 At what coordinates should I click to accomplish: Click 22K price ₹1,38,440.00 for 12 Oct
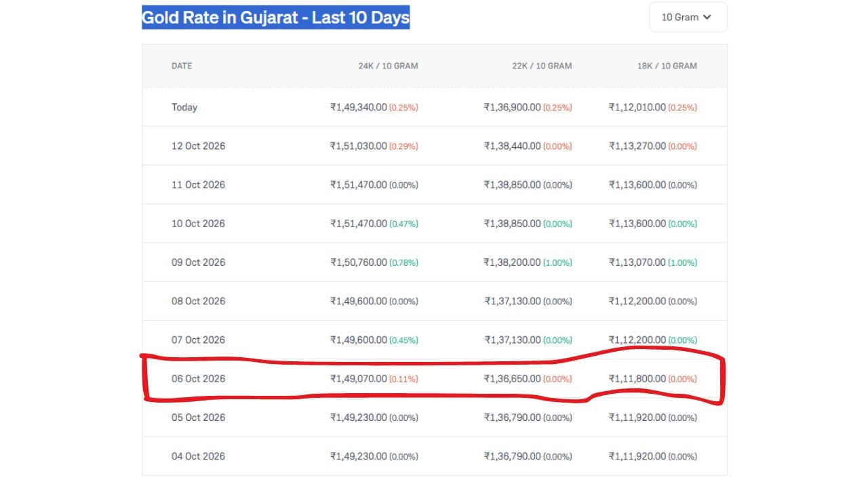click(513, 146)
